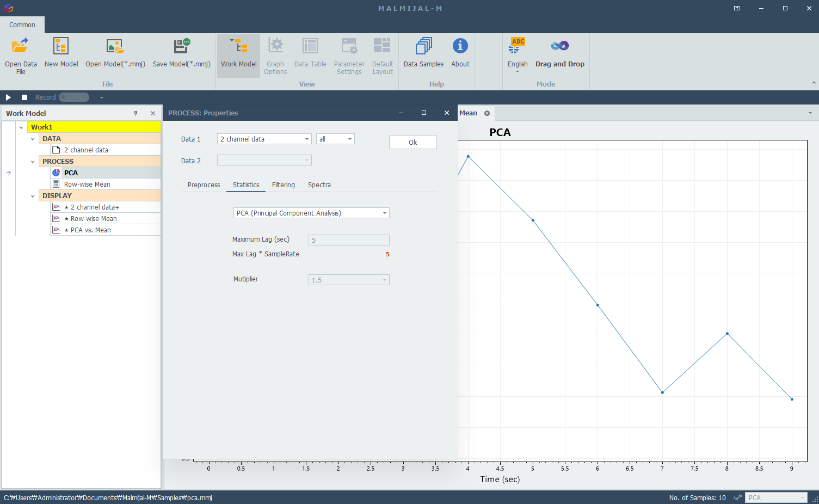Open the document tab list dropdown
The image size is (819, 504).
(x=810, y=113)
